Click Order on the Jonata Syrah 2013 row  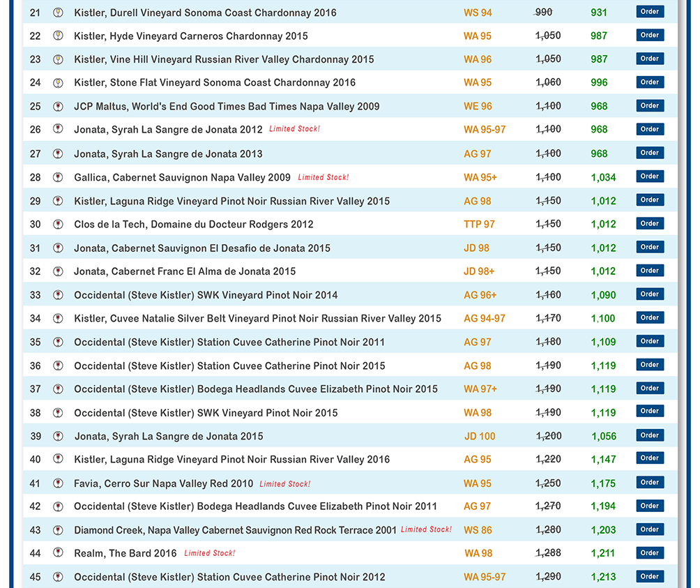[650, 153]
